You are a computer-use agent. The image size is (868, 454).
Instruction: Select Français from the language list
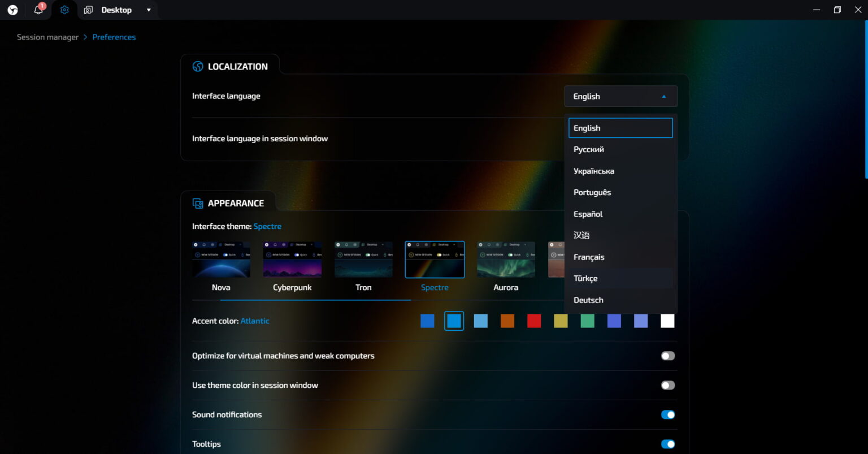point(589,257)
